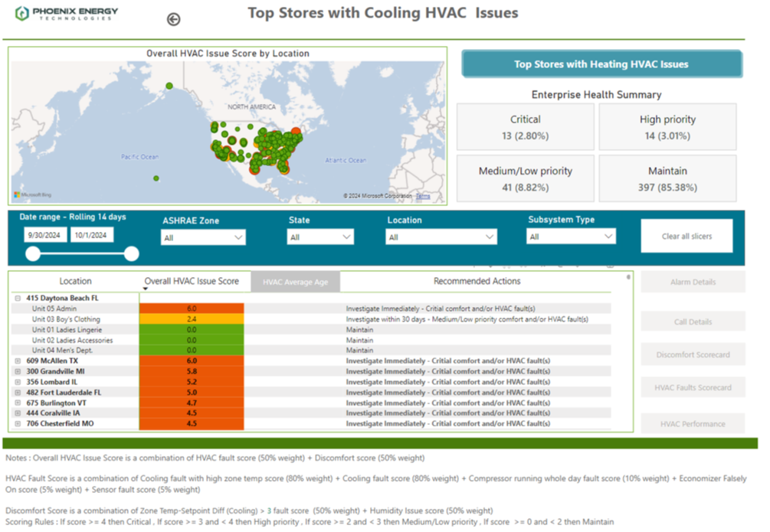Click the green 0.0 score for Unit 01
The height and width of the screenshot is (532, 770).
192,330
